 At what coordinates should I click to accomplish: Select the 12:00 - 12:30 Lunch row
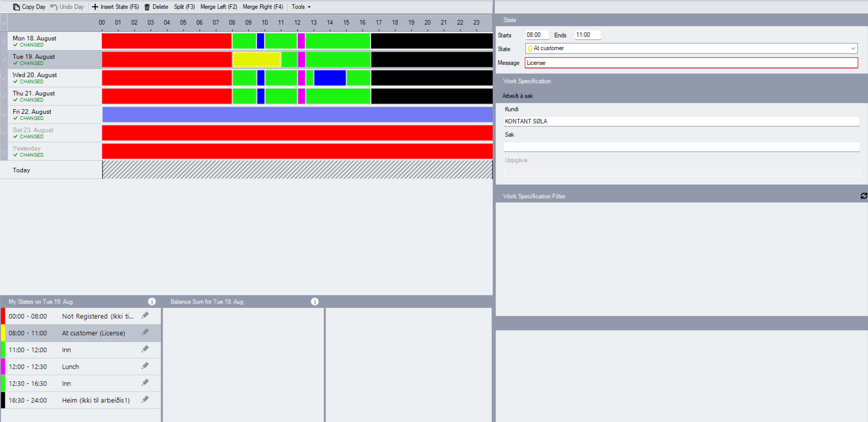click(81, 367)
